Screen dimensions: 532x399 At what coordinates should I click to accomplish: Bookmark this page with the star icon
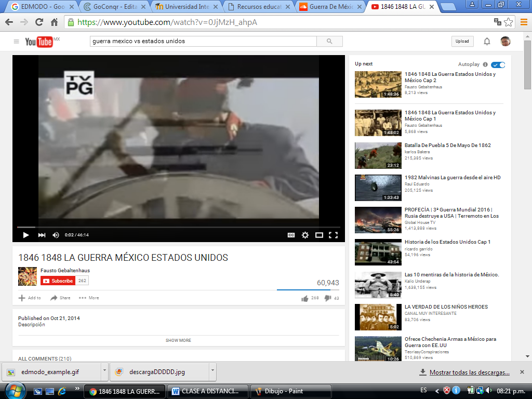508,22
